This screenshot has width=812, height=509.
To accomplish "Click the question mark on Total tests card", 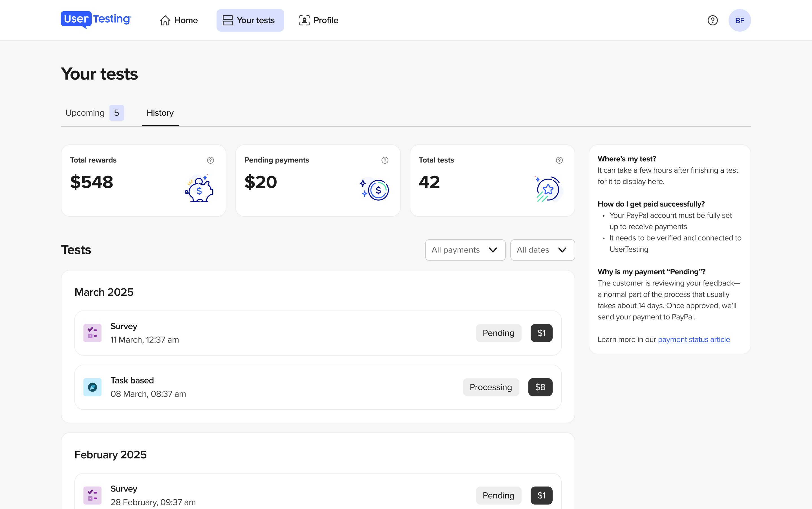I will coord(559,160).
